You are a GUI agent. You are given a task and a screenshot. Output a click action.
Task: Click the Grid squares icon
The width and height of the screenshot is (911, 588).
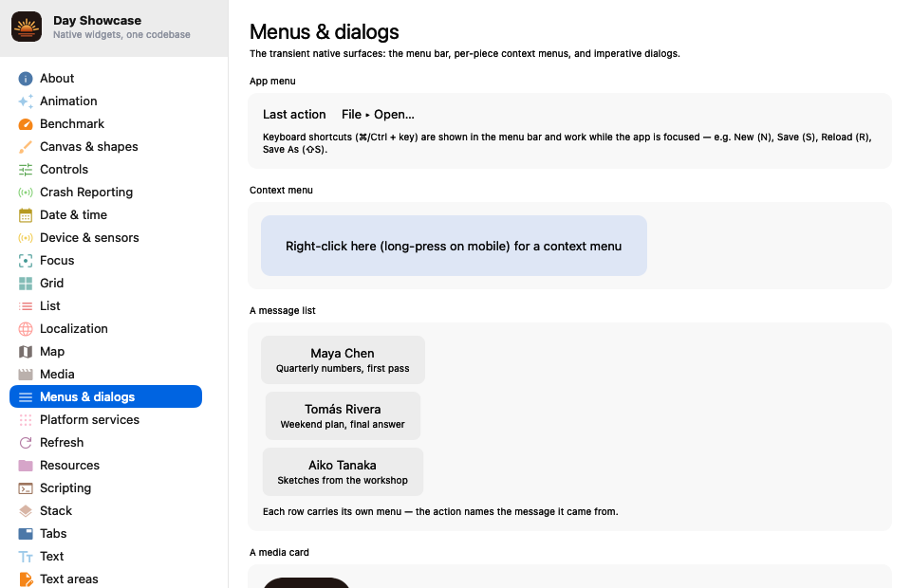[x=26, y=284]
